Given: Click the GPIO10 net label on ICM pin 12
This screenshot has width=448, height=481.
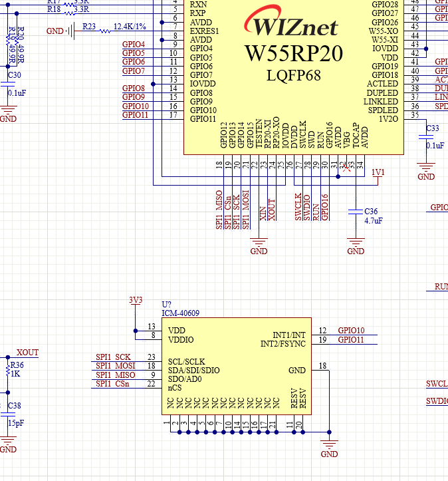Looking at the screenshot, I should [351, 331].
